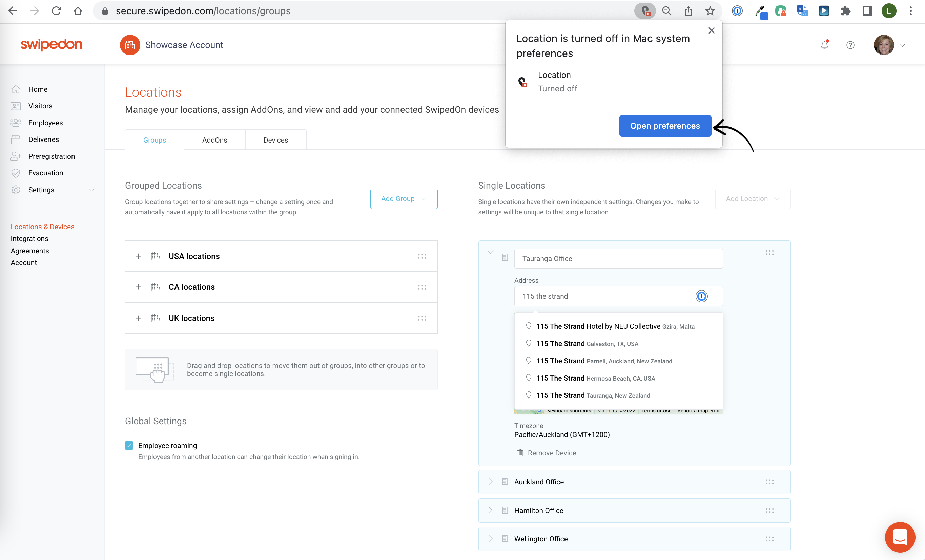Expand Wellington Office location
The height and width of the screenshot is (560, 925).
491,539
